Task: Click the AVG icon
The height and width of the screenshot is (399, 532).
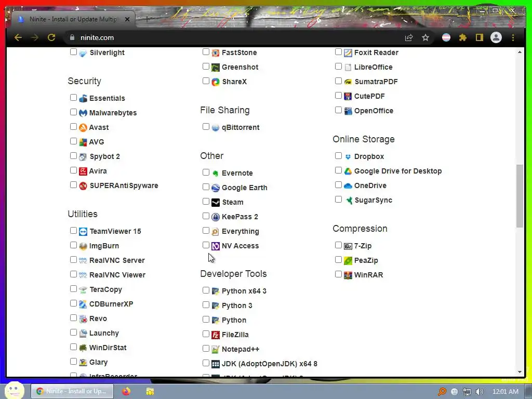Action: [x=83, y=142]
